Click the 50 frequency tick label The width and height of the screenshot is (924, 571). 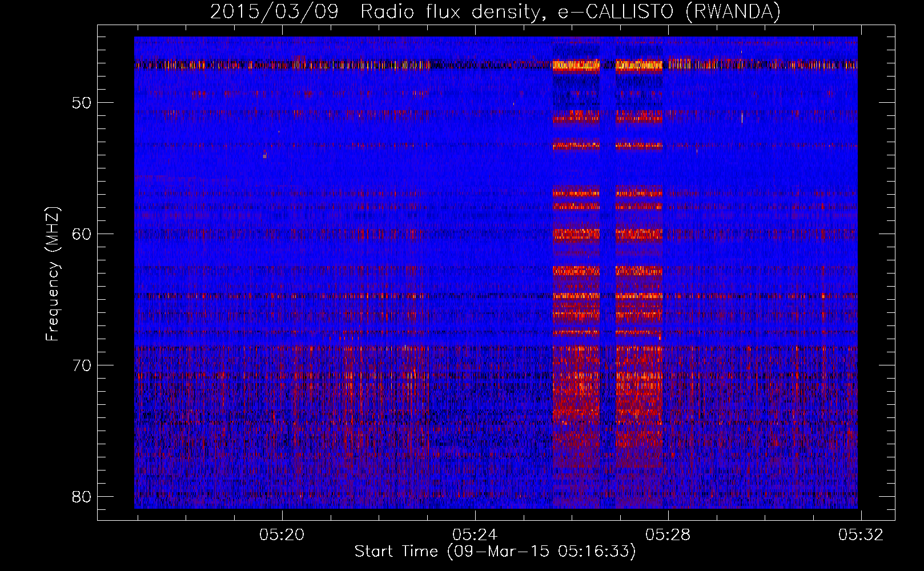point(82,103)
